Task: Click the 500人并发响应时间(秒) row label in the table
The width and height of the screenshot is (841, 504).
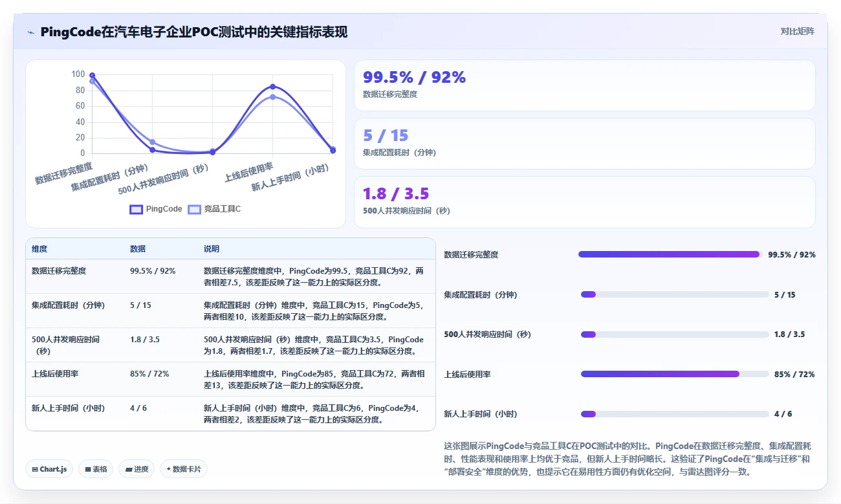Action: [66, 345]
